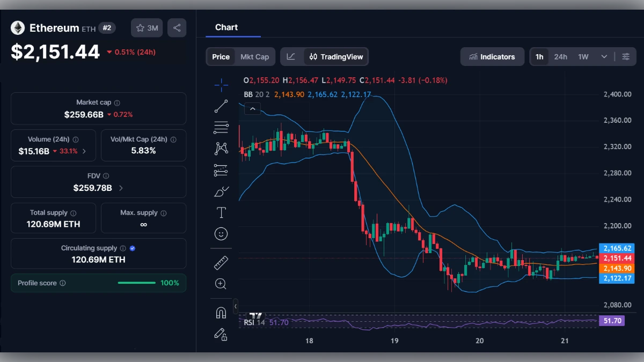Switch the chart to Mkt Cap

pyautogui.click(x=255, y=56)
